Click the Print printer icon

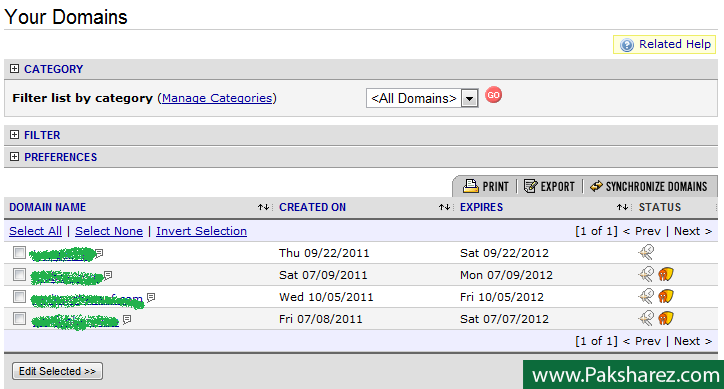(x=470, y=186)
